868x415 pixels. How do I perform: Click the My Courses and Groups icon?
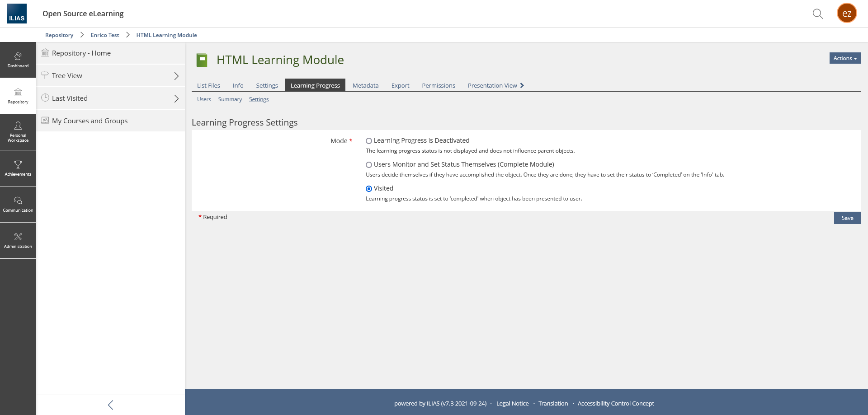45,120
